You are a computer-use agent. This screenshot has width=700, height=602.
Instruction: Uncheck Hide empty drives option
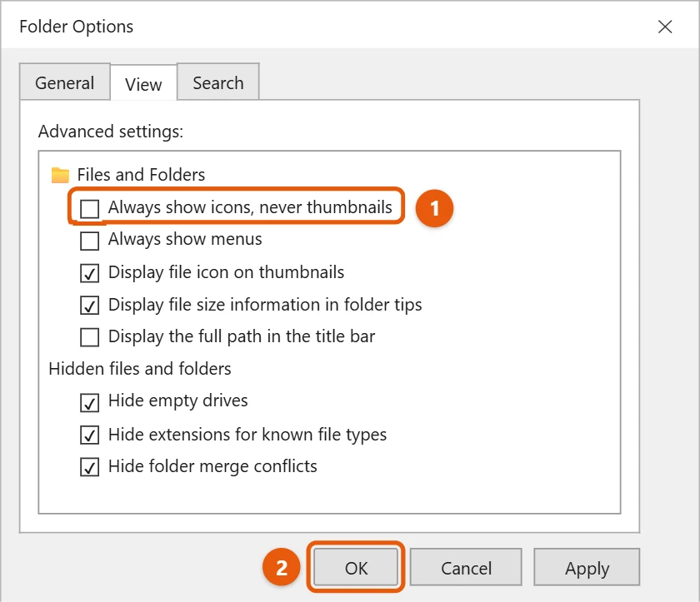pyautogui.click(x=89, y=403)
